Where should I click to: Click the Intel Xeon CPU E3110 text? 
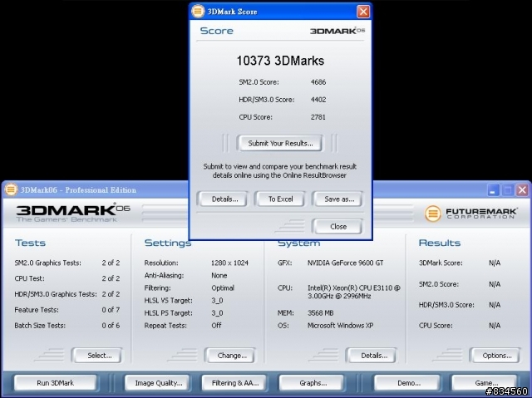(354, 292)
